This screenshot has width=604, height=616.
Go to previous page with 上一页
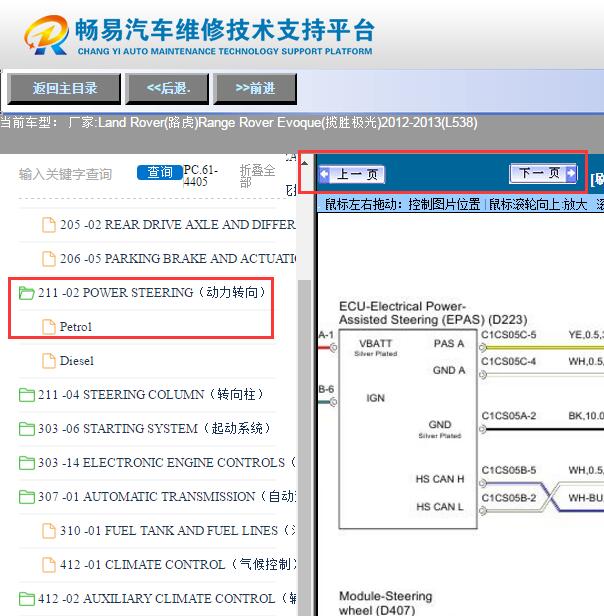point(352,174)
